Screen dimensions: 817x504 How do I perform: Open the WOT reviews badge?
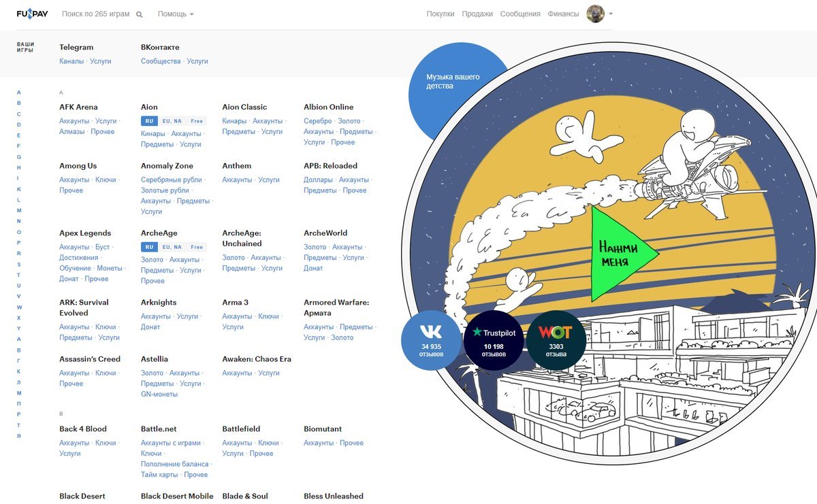pos(556,340)
